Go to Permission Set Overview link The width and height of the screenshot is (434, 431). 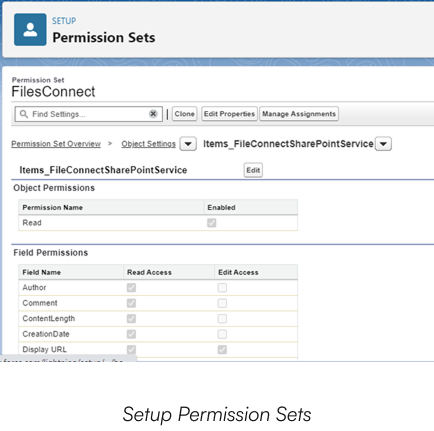(x=56, y=144)
